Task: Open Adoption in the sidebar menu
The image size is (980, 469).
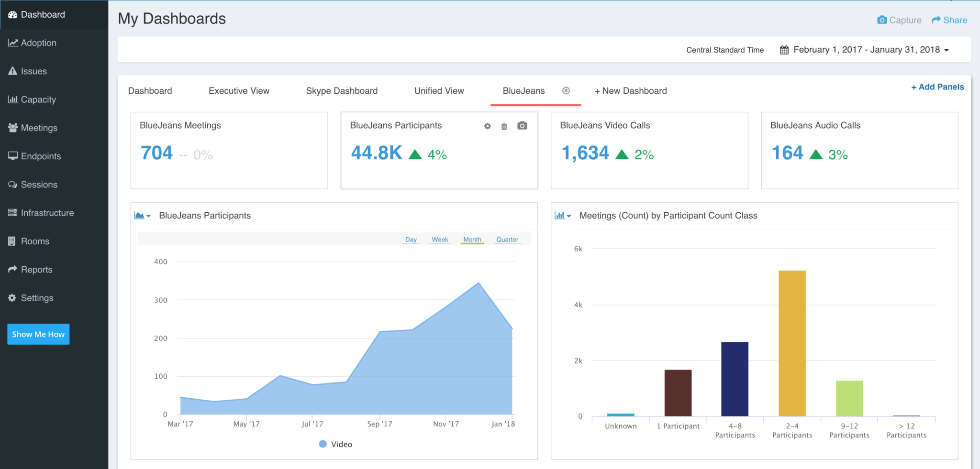Action: [x=54, y=43]
